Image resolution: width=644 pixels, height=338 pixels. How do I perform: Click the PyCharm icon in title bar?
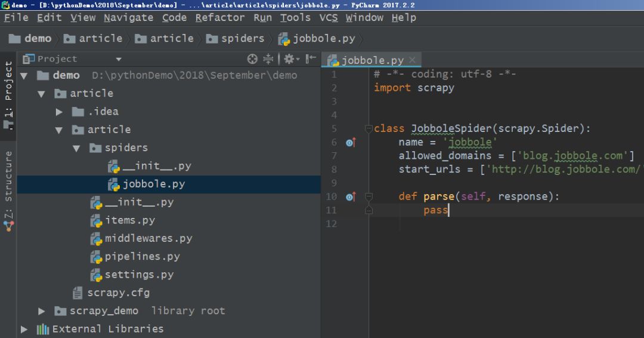click(x=5, y=5)
